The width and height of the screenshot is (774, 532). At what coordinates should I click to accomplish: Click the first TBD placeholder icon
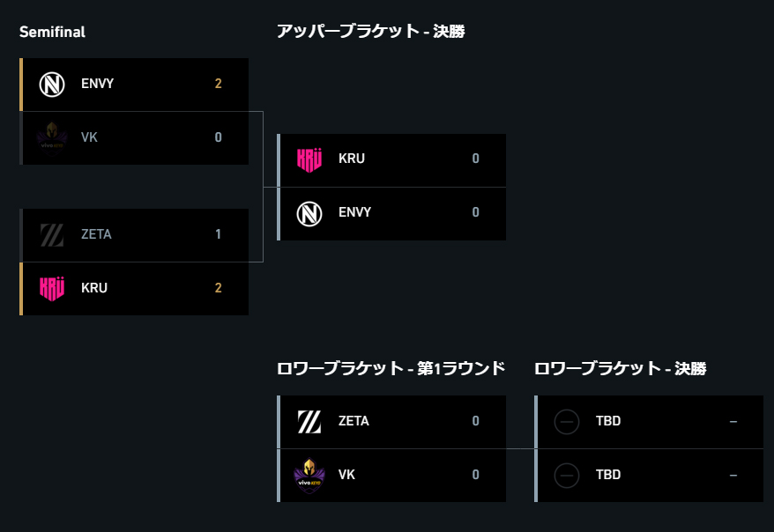click(567, 422)
